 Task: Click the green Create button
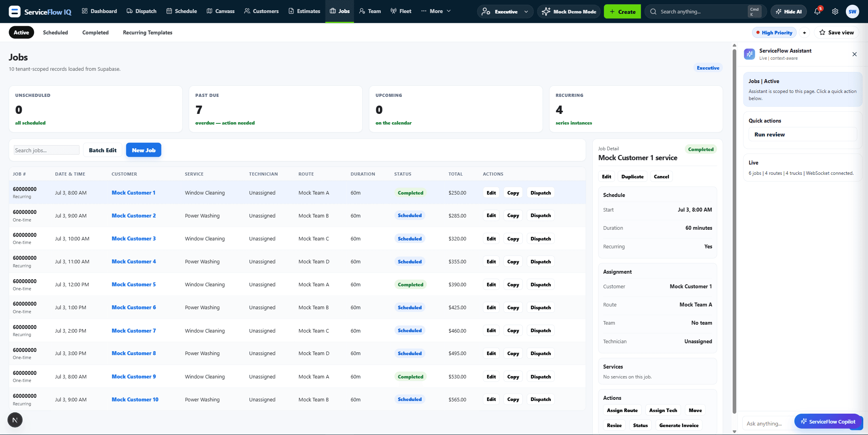[622, 11]
